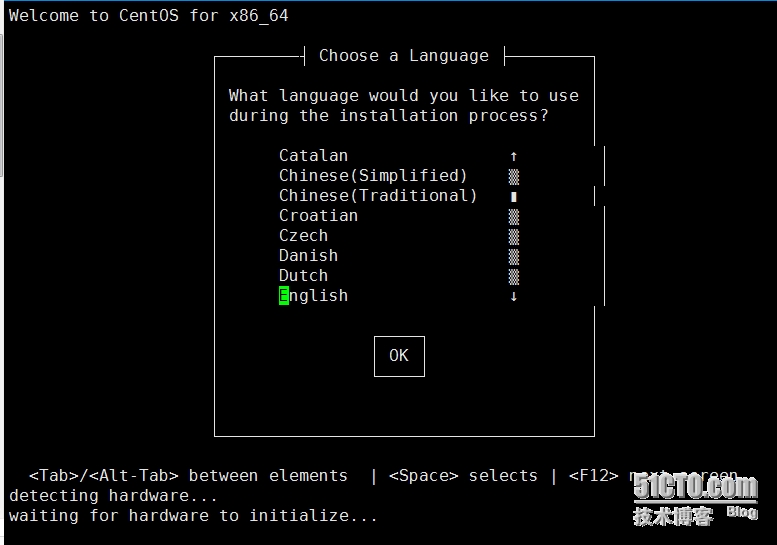Pick Czech as installation language

pyautogui.click(x=303, y=235)
